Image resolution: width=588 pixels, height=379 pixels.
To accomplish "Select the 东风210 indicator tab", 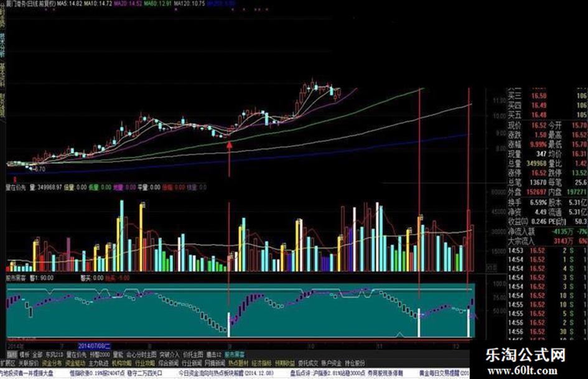I will click(x=54, y=355).
